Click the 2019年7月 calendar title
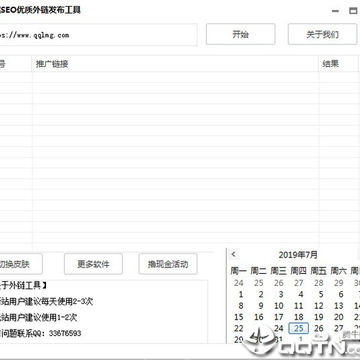This screenshot has height=360, width=360. [x=298, y=255]
